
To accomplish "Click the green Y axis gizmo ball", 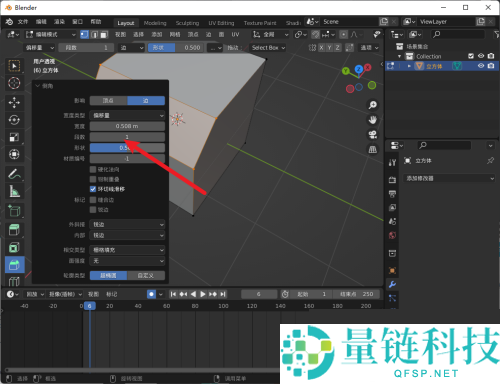I will tap(346, 71).
